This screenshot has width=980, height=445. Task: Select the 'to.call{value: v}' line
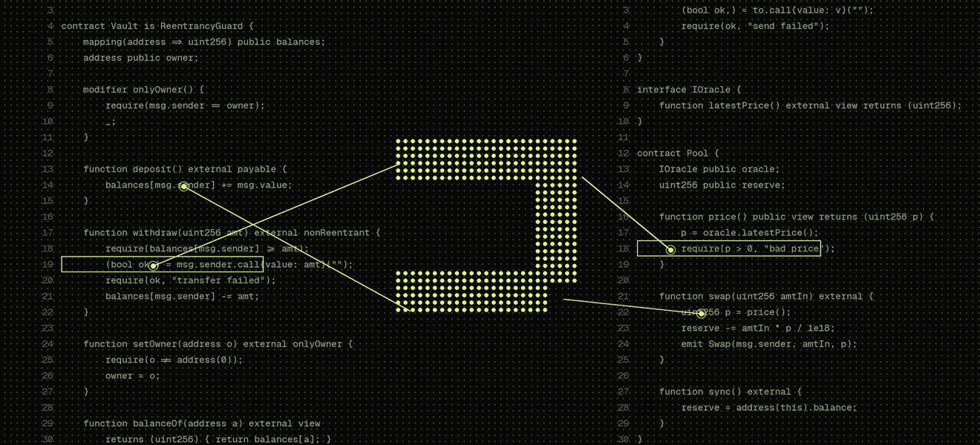point(778,10)
